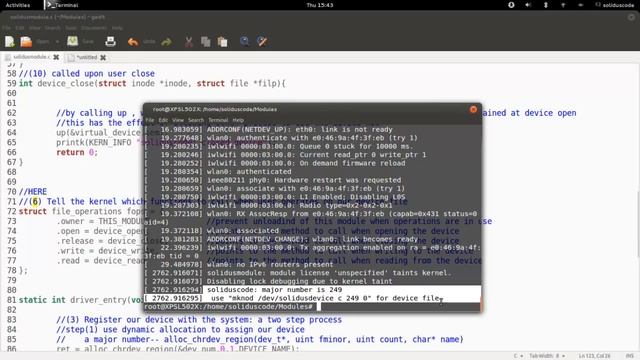Open the terminal window's Edit menu

pos(163,120)
